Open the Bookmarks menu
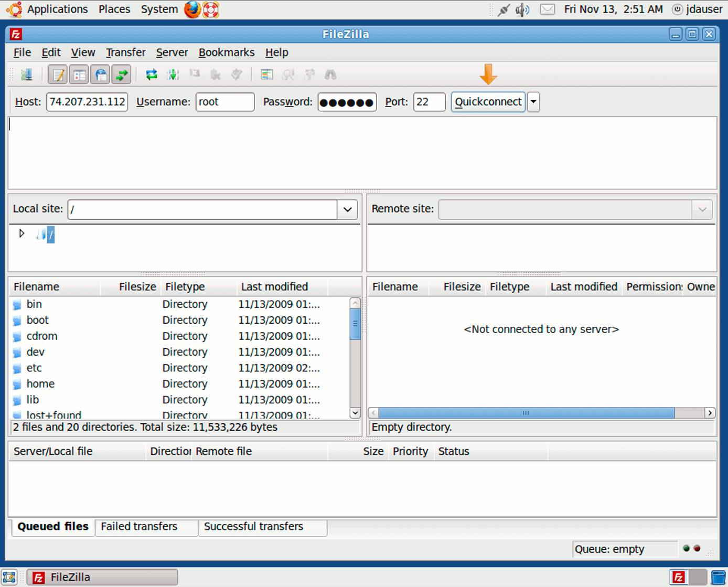728x587 pixels. (226, 52)
